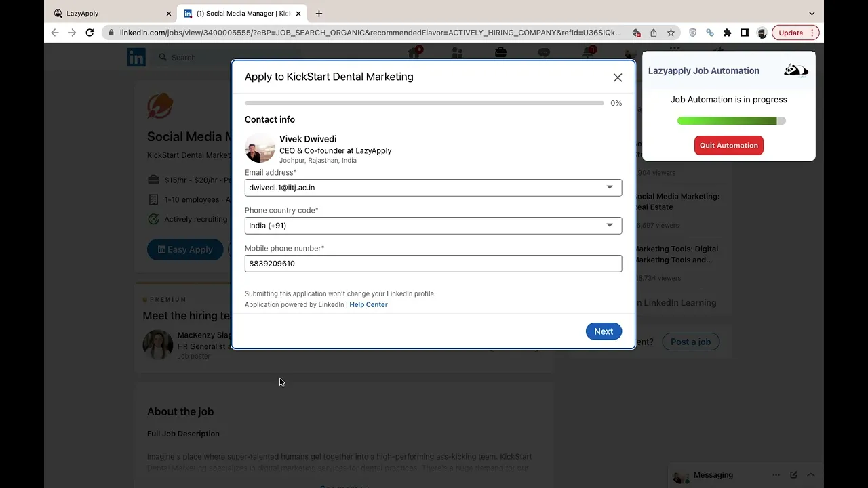Click the Easy Apply button

tap(185, 249)
